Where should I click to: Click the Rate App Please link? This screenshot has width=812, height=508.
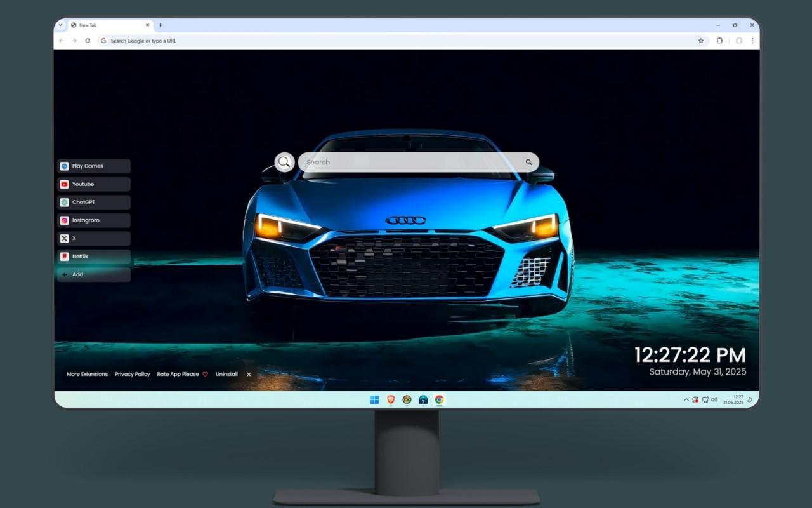point(183,374)
